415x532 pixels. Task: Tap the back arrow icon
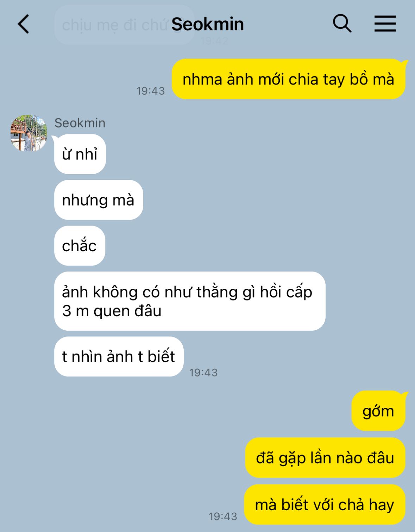tap(24, 24)
